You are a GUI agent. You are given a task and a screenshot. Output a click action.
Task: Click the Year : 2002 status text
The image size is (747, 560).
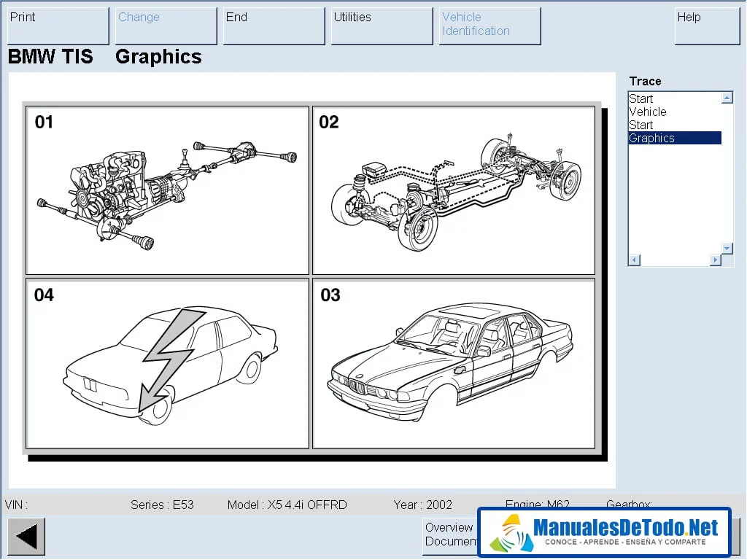tap(422, 505)
